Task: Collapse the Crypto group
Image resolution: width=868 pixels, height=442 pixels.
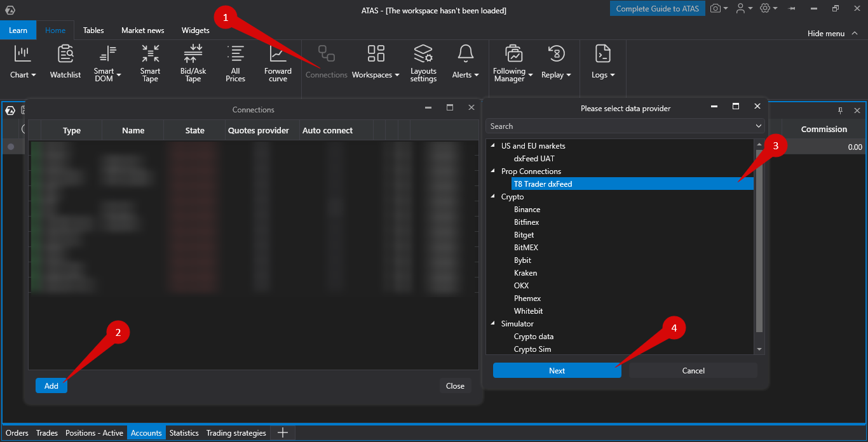Action: click(x=494, y=196)
